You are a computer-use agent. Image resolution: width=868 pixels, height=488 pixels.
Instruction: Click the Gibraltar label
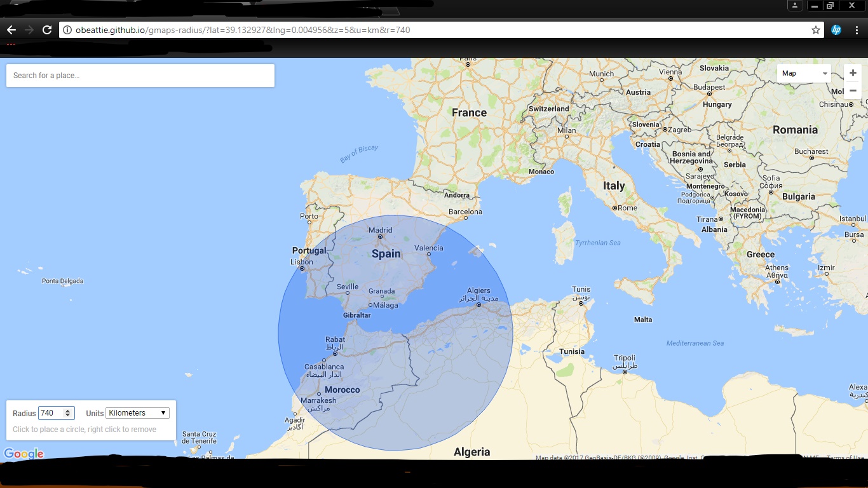click(356, 315)
